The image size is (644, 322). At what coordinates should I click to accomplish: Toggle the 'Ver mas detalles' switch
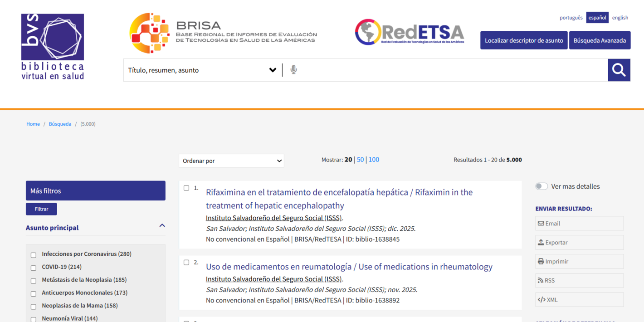click(542, 186)
